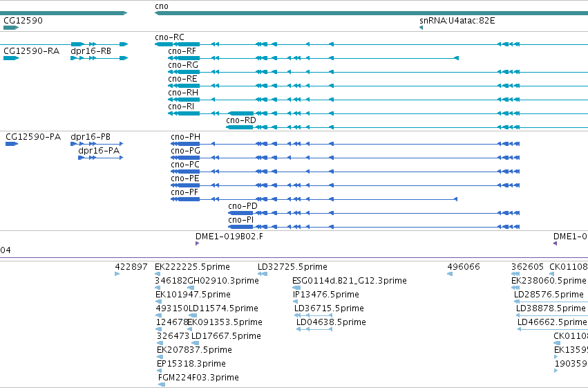This screenshot has width=588, height=388.
Task: Select the cno-PH coding sequence
Action: (345, 144)
